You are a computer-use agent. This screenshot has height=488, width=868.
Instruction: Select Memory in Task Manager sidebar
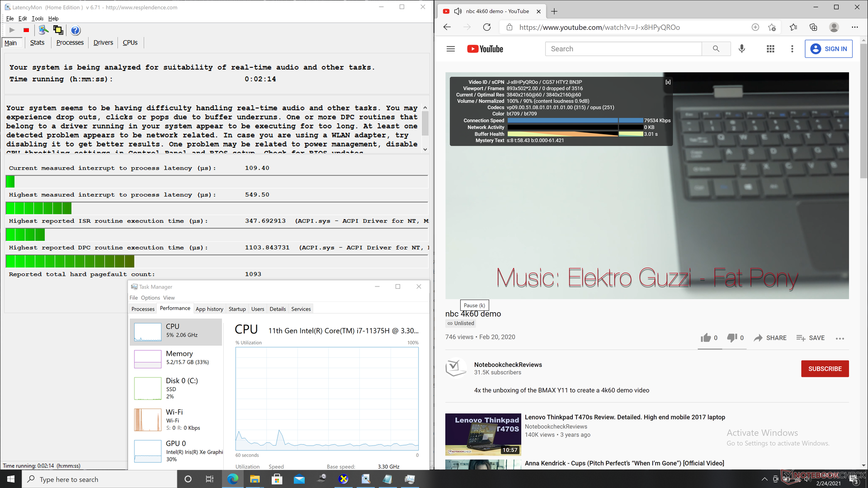pyautogui.click(x=176, y=359)
